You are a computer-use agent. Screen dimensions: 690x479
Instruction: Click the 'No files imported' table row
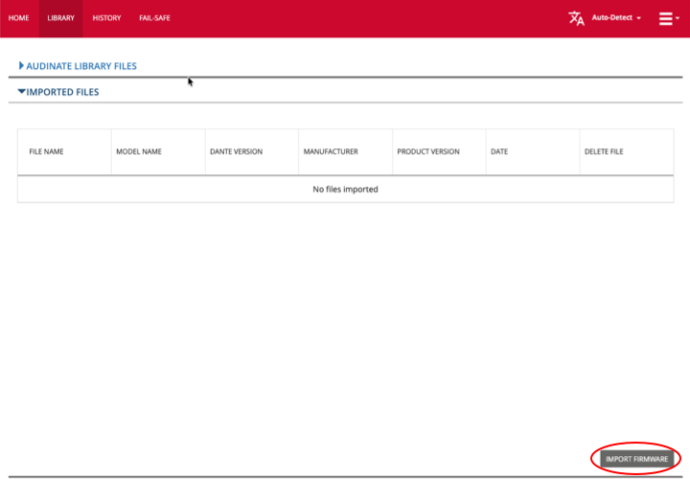(345, 189)
